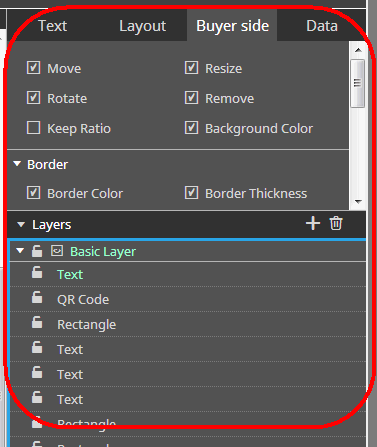Toggle lock icon on QR Code layer

pos(37,297)
